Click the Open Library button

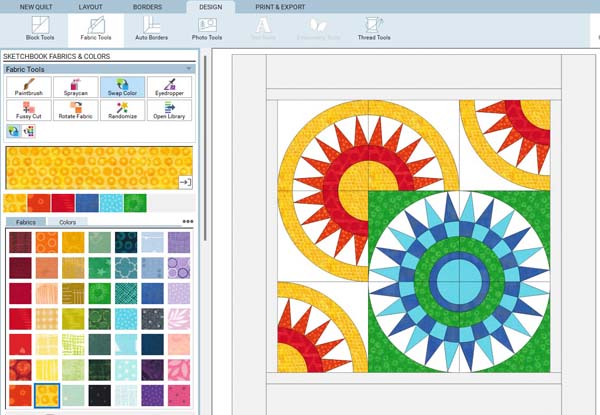169,110
